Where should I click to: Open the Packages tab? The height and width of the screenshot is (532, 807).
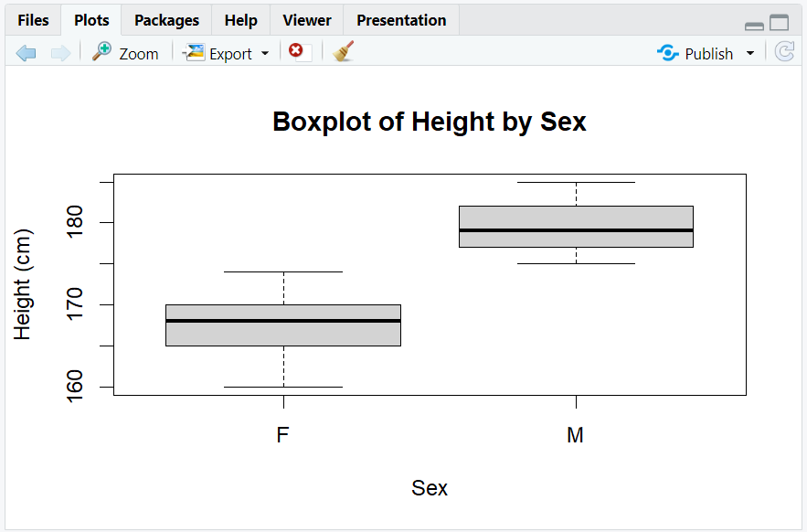(166, 19)
